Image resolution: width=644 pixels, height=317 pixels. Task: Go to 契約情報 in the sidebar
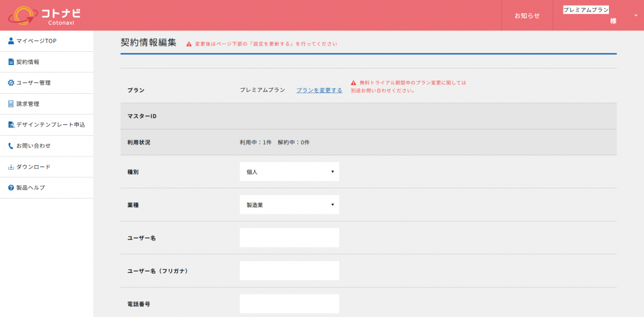[x=28, y=62]
